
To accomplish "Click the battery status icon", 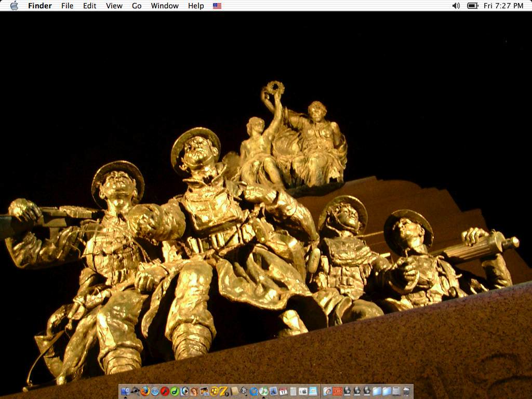I will [x=472, y=6].
